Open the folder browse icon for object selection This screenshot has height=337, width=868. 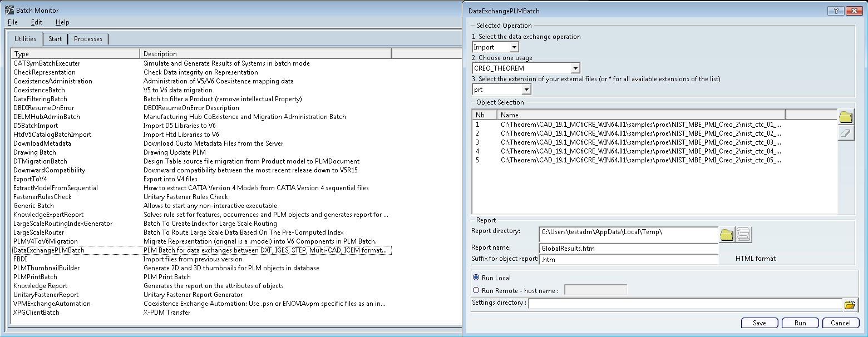pos(846,117)
